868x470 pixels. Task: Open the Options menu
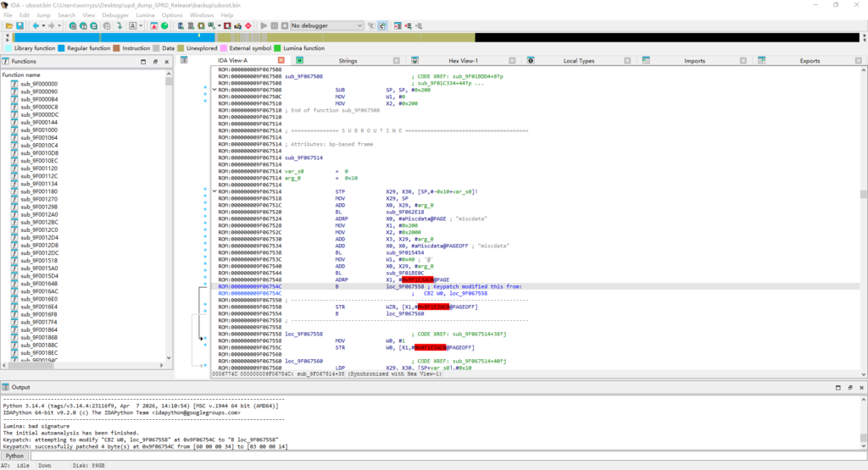171,15
